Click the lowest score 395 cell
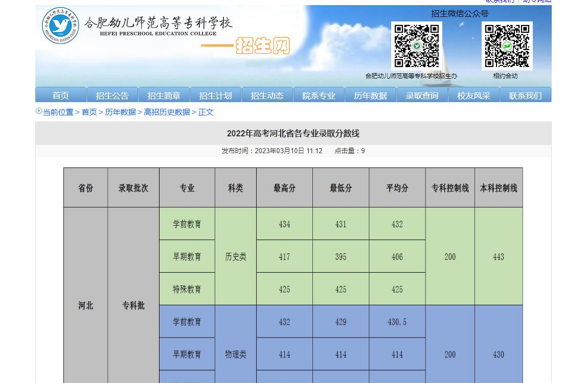Image resolution: width=588 pixels, height=383 pixels. click(341, 256)
